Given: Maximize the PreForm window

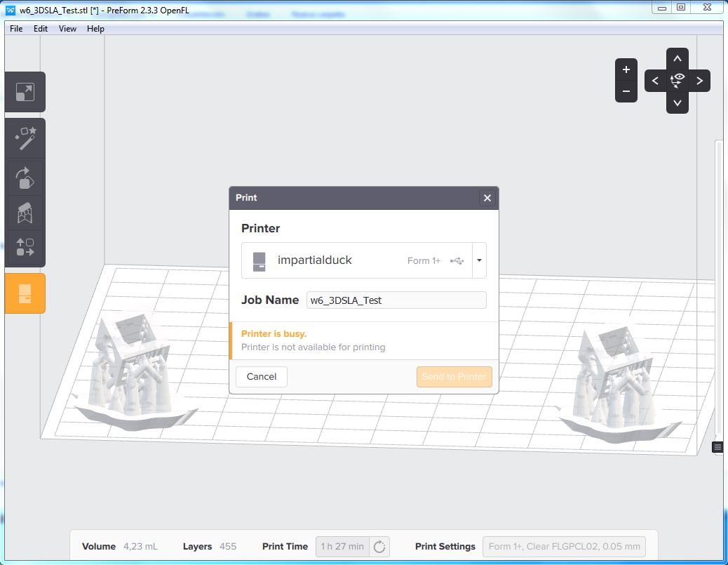Looking at the screenshot, I should point(680,7).
